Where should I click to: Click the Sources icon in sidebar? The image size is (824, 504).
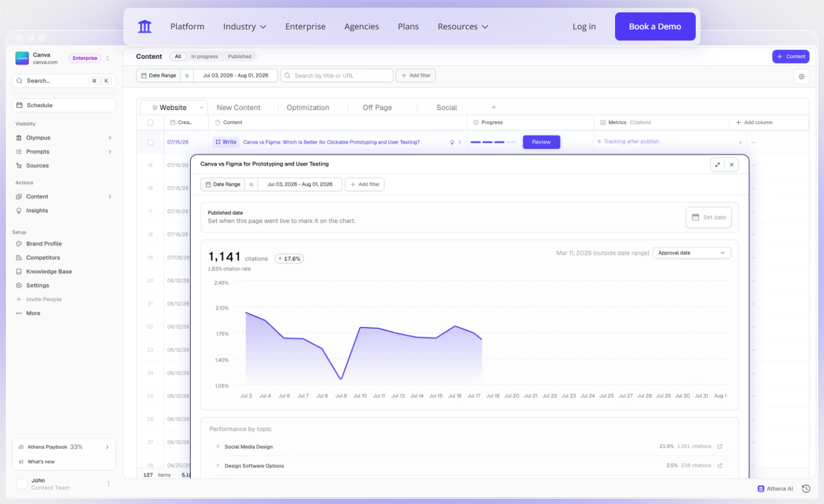[19, 166]
